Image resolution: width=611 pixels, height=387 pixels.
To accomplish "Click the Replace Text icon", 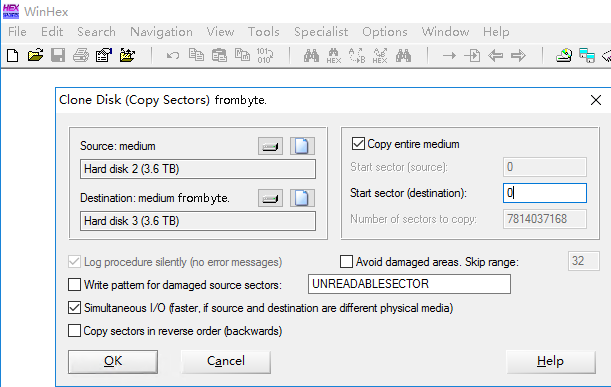I will pos(357,56).
